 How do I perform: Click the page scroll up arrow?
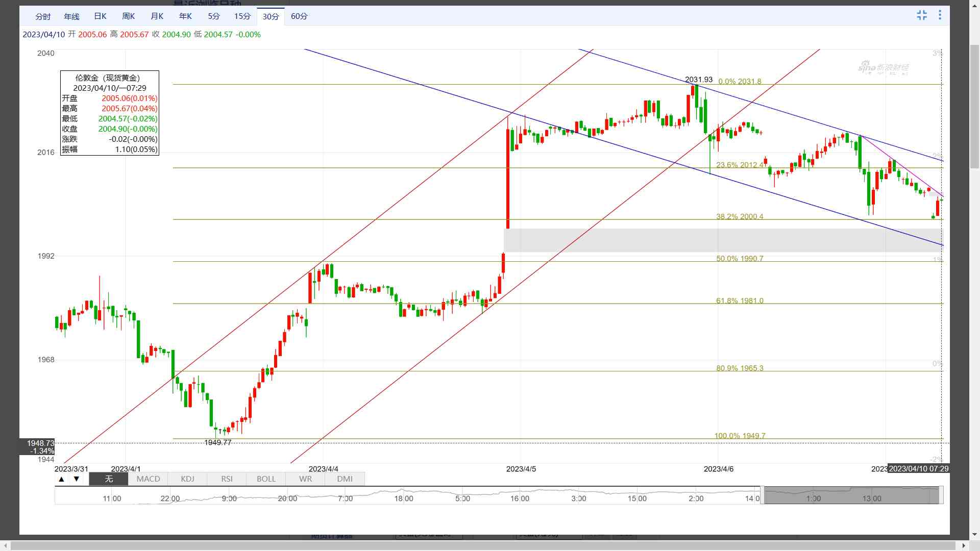pos(974,5)
